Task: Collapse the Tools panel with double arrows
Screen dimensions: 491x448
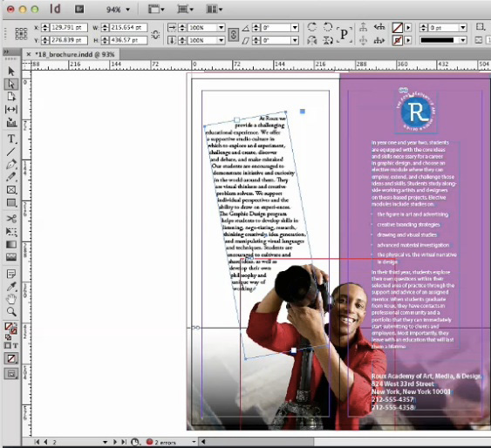Action: [x=7, y=52]
